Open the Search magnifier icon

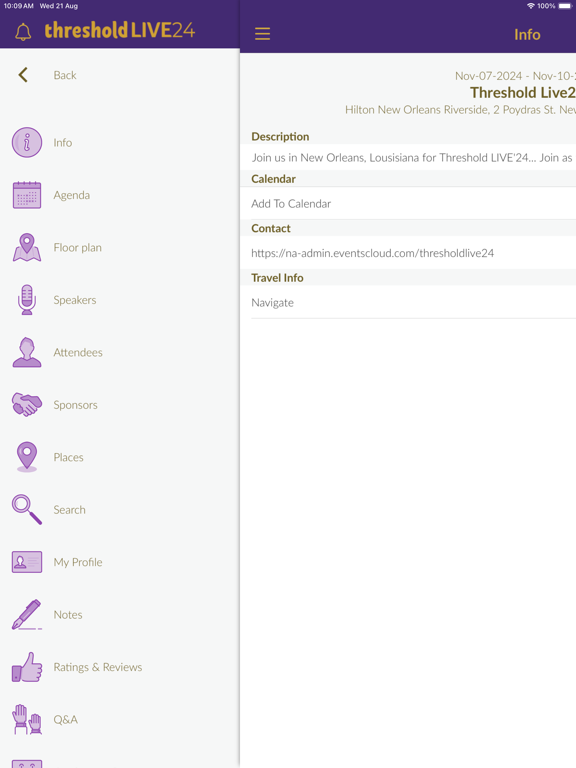27,509
